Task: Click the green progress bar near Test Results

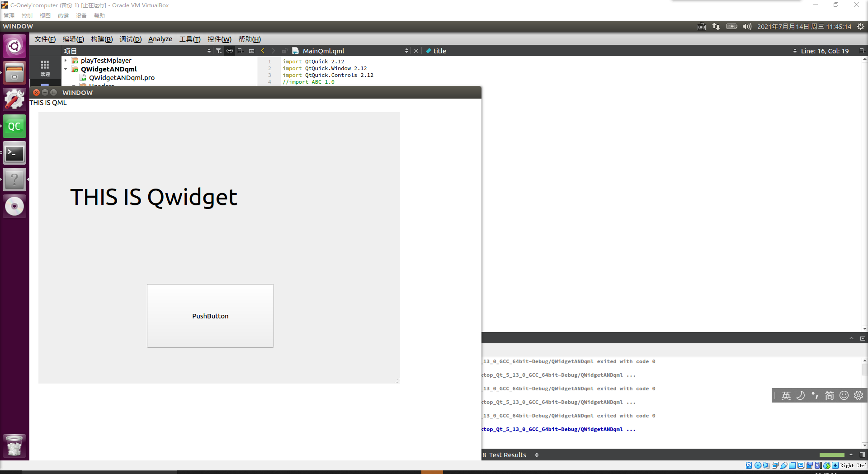Action: coord(832,455)
